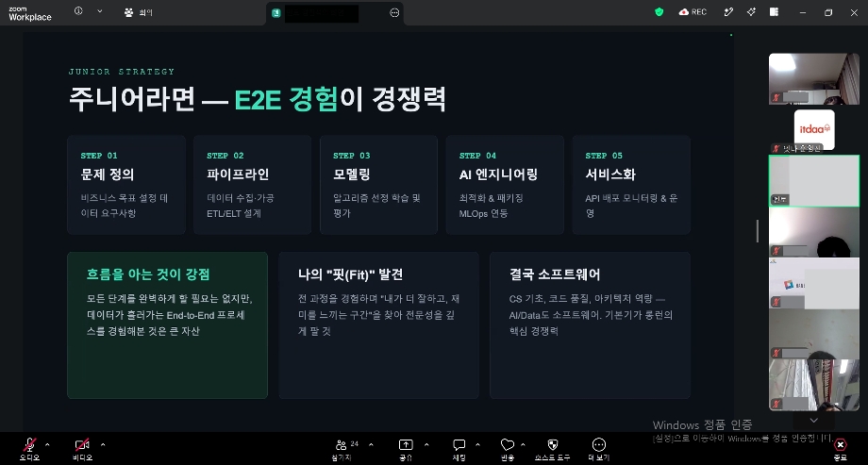Viewport: 868px width, 465px height.
Task: Click the STEP 02 파이프라인 card
Action: [x=253, y=185]
